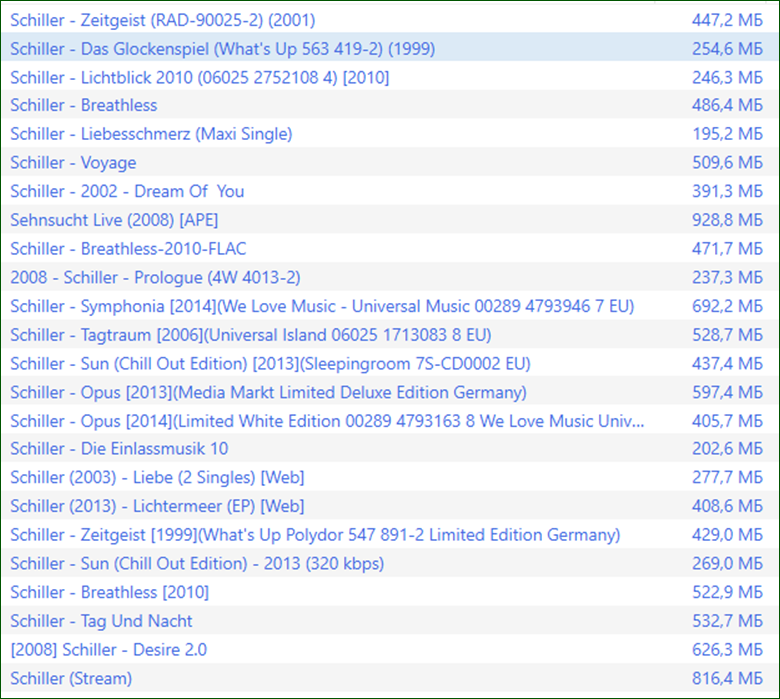Select Schiller - Das Glockenspiel (1999) entry
The height and width of the screenshot is (699, 780).
click(222, 49)
